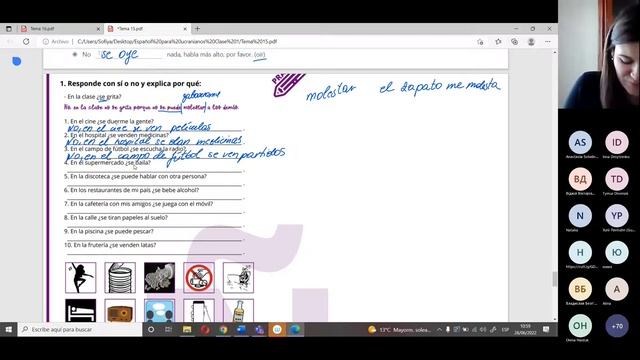Add this page to favorites

[480, 42]
